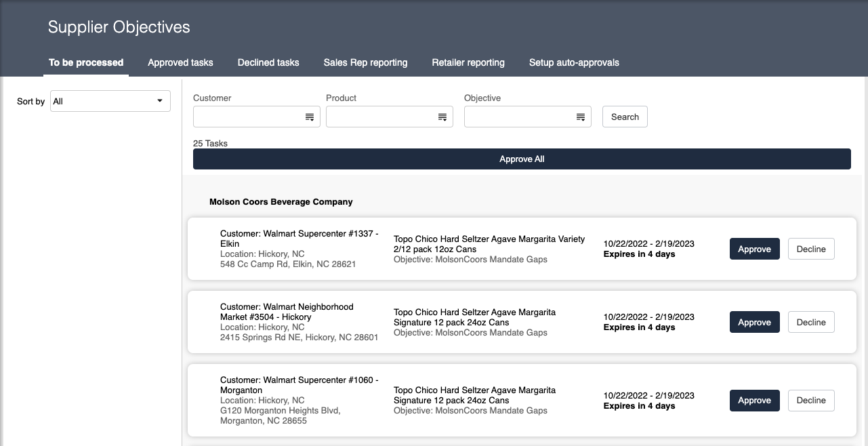This screenshot has height=446, width=868.
Task: Approve the Walmart Supercenter #1337 Elkin task
Action: [755, 249]
